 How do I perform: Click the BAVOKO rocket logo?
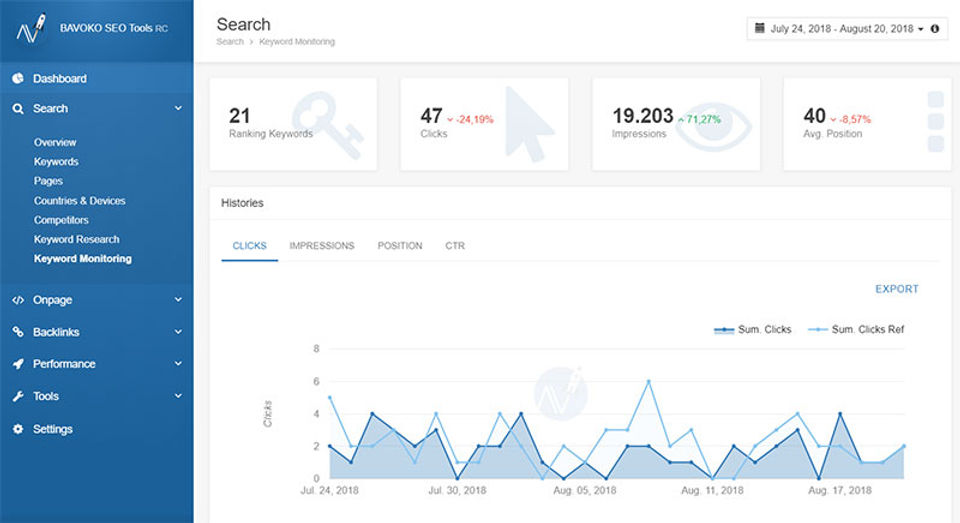[x=32, y=28]
